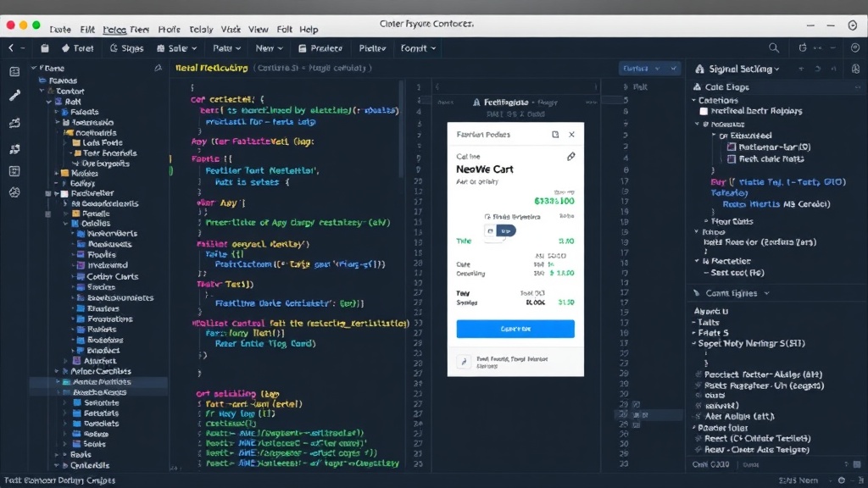Open the Help menu
The image size is (868, 488).
[309, 30]
